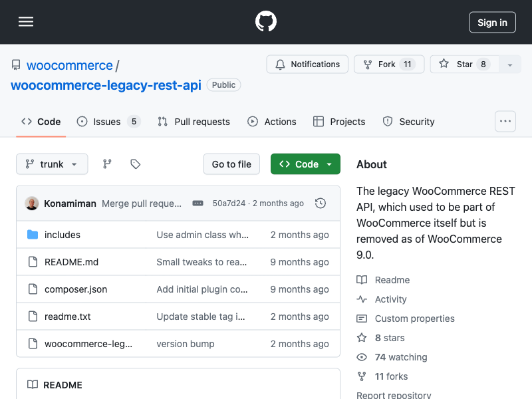Open the green Code dropdown

(x=305, y=164)
